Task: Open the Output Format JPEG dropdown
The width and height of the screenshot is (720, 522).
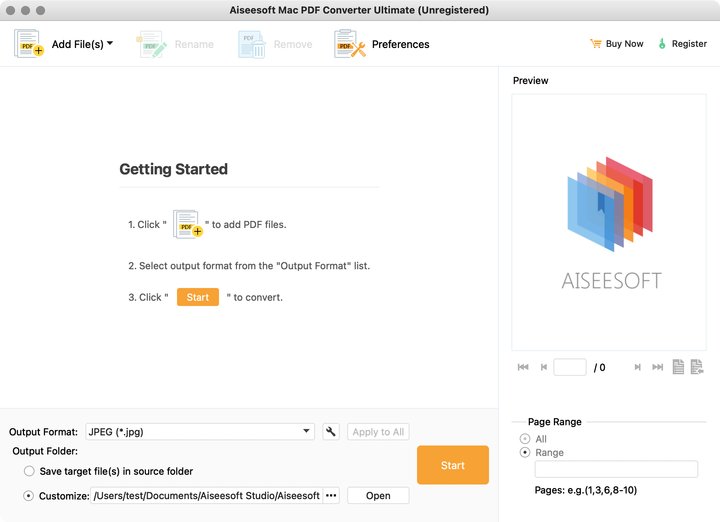Action: point(200,432)
